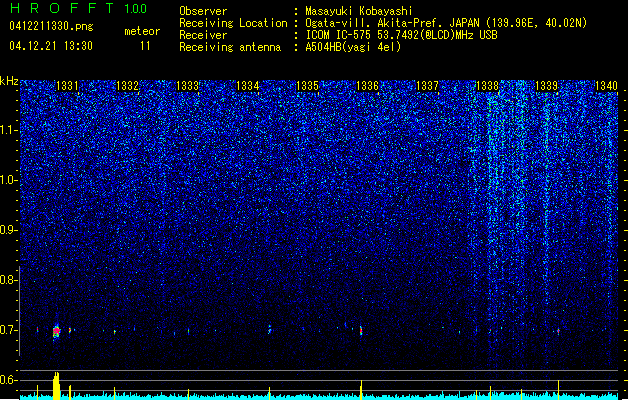Viewport: 629px width, 400px height.
Task: Click the 0.7 frequency axis label
Action: coord(9,330)
